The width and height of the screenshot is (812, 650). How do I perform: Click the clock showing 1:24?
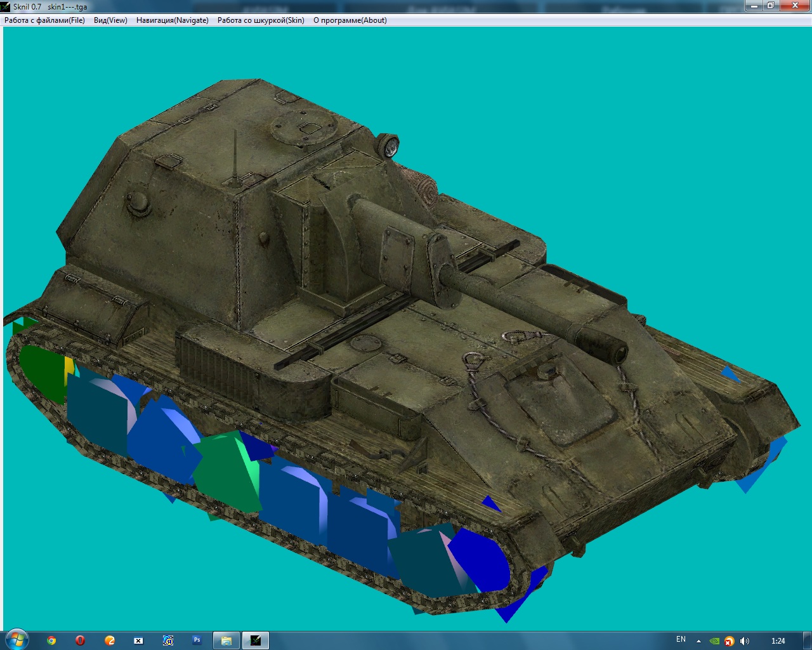click(x=778, y=641)
